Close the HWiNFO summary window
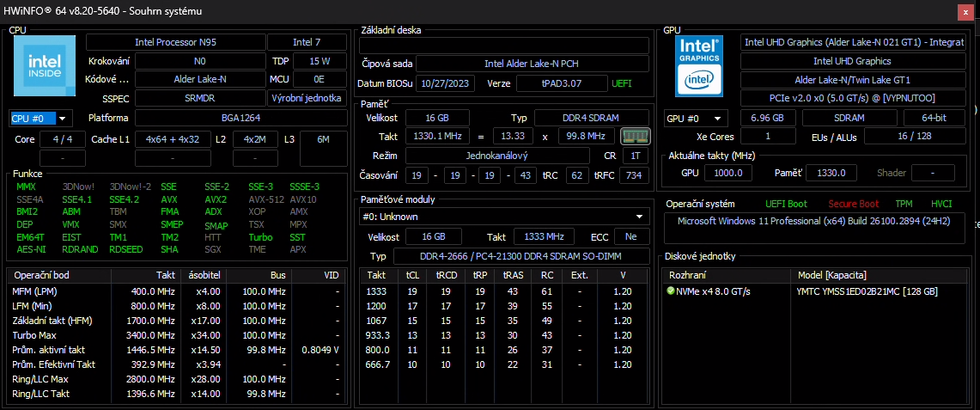980x410 pixels. tap(966, 12)
